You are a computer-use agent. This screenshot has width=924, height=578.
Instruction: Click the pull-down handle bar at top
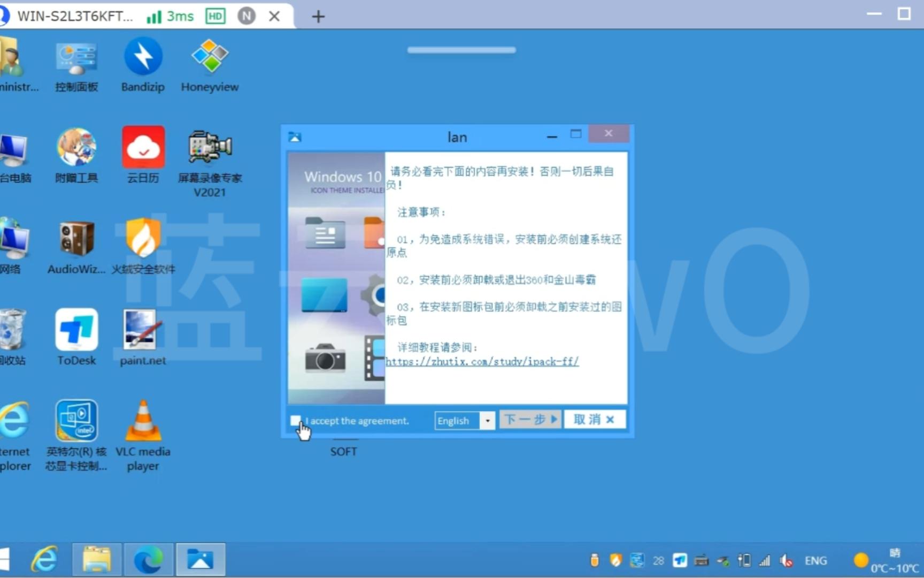[461, 50]
